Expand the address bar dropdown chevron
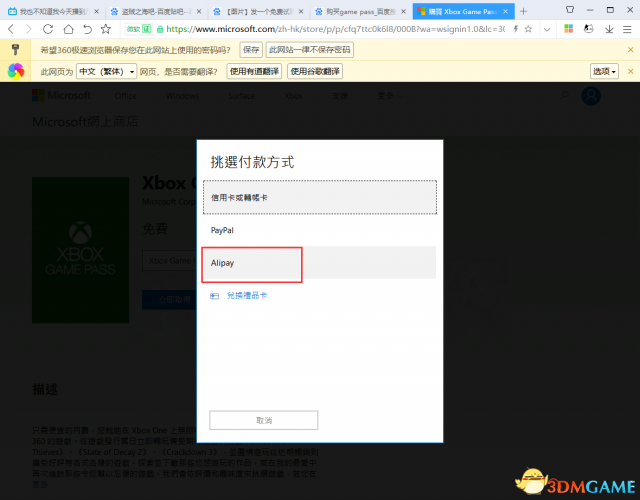Viewport: 640px width, 500px height. point(547,29)
